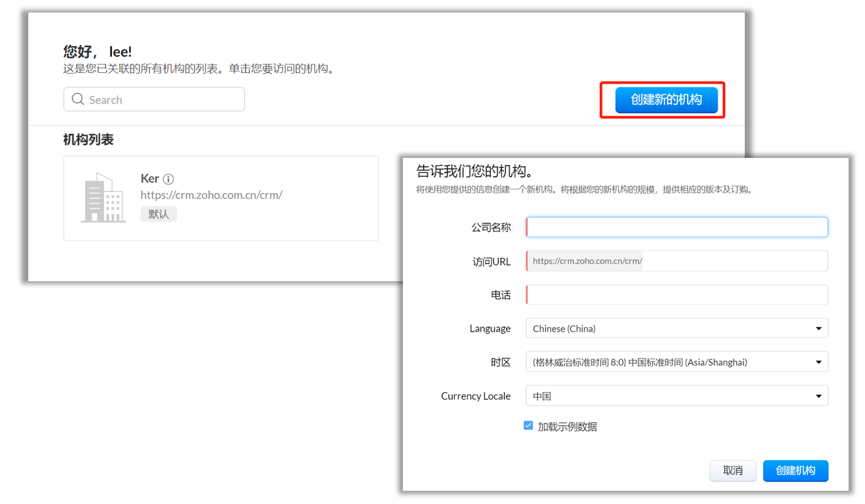The image size is (865, 504).
Task: Open the Language dropdown showing Chinese (China)
Action: pos(677,328)
